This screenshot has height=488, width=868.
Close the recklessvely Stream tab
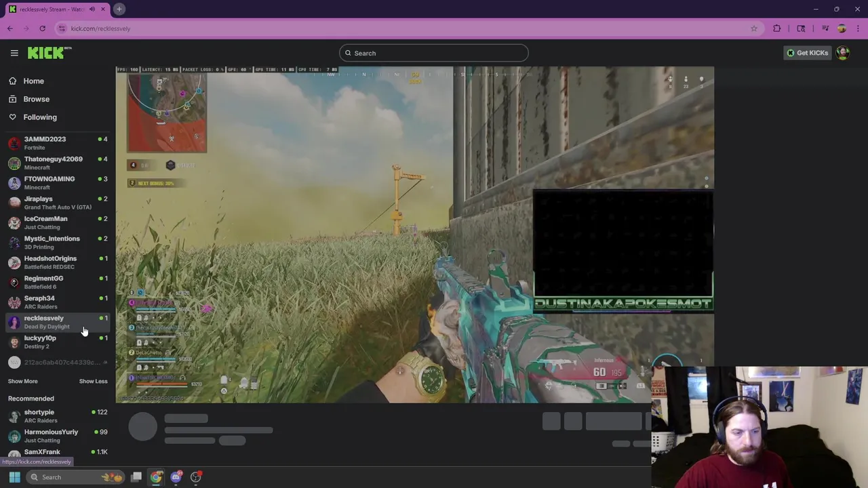[x=103, y=9]
